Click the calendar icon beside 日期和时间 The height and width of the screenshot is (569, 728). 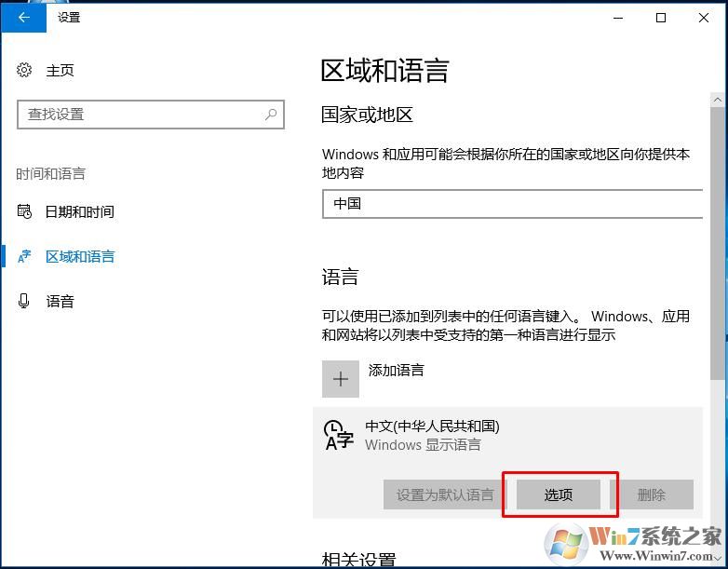pos(24,211)
